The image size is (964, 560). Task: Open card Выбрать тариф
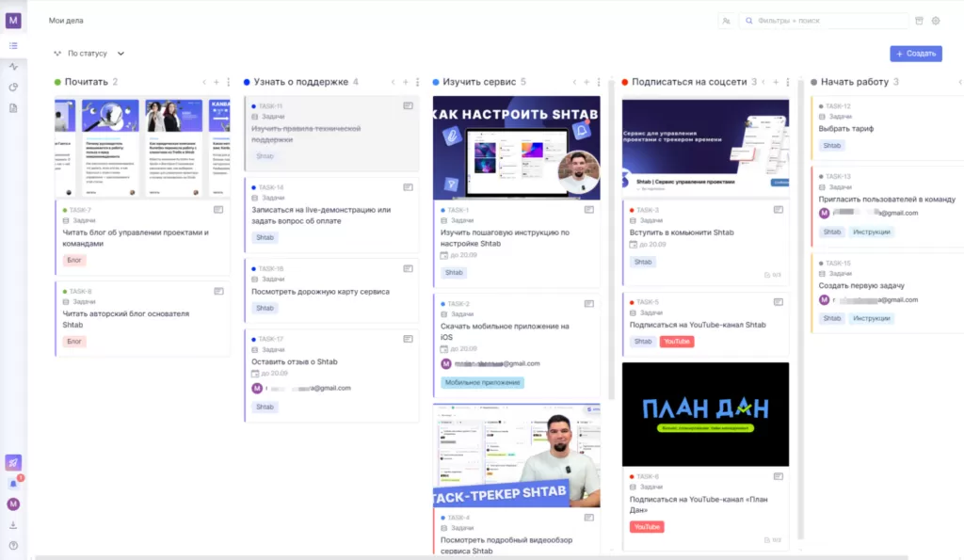click(x=888, y=129)
